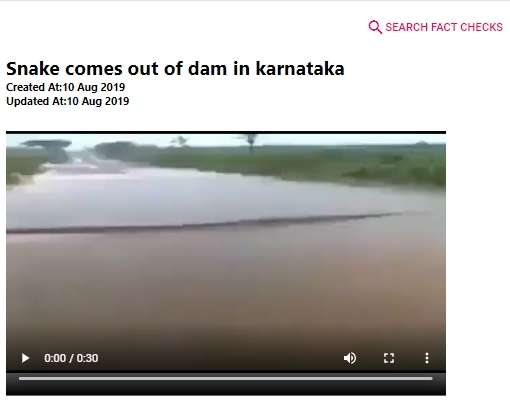
Task: Click the Created At date text
Action: [65, 87]
